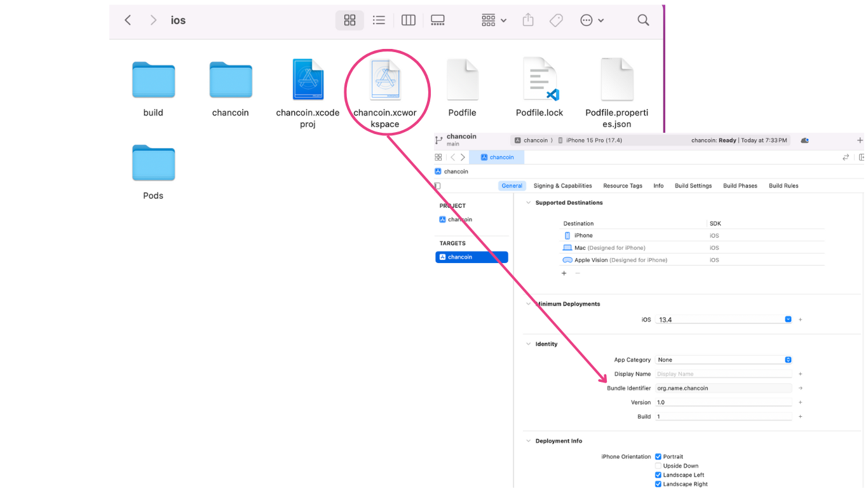The image size is (868, 488).
Task: Open iOS 13.4 deployment version dropdown
Action: pyautogui.click(x=724, y=319)
